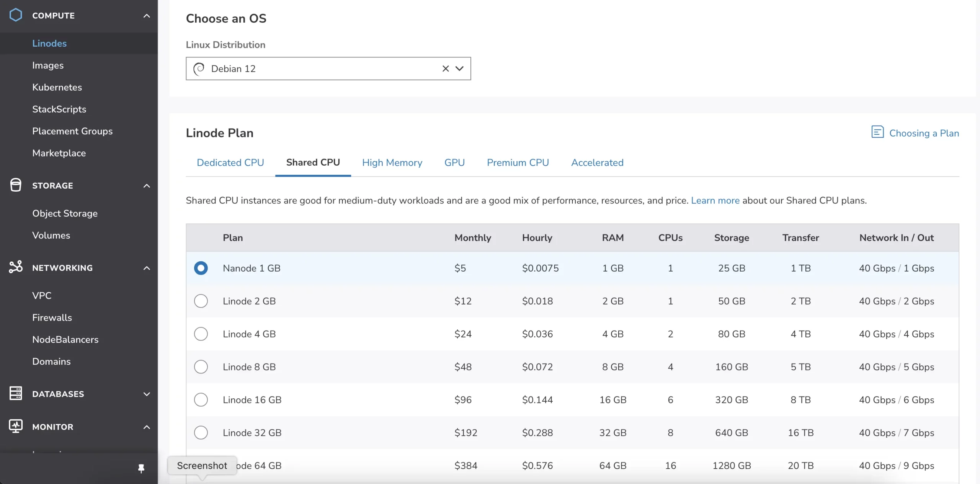This screenshot has height=484, width=980.
Task: Click the Debian swirl logo icon
Action: pyautogui.click(x=199, y=69)
